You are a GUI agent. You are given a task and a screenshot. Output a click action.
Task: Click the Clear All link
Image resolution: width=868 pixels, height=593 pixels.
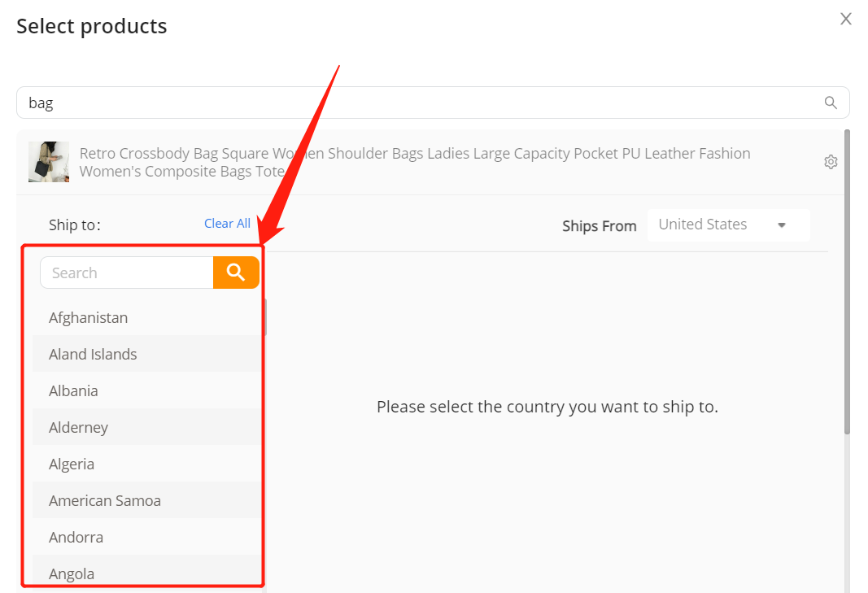point(227,223)
